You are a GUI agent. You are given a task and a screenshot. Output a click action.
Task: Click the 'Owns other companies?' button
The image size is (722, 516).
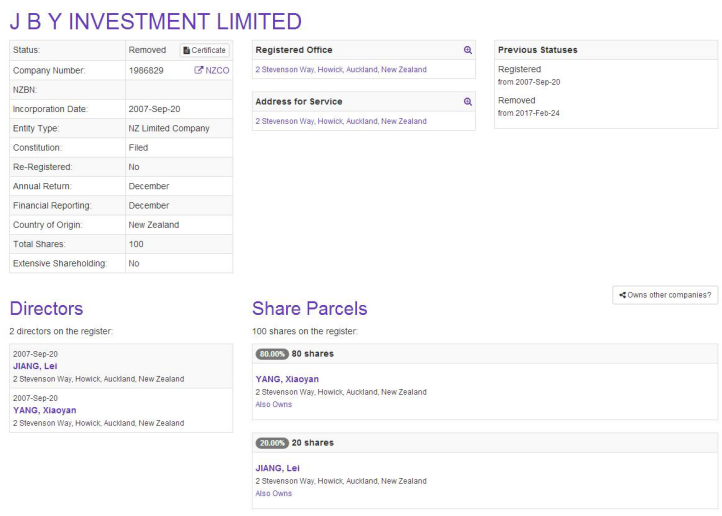click(665, 295)
